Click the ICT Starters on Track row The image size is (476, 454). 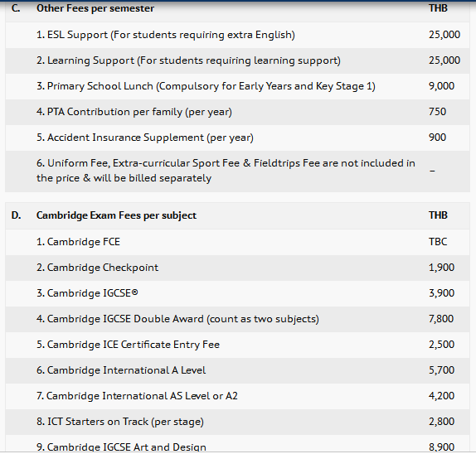237,422
